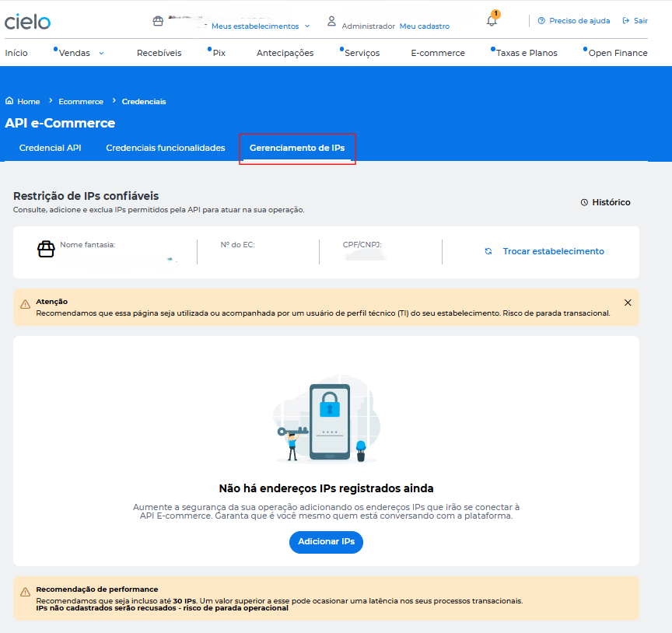Screen dimensions: 672x633
Task: Click the Administrador user profile icon
Action: [331, 21]
